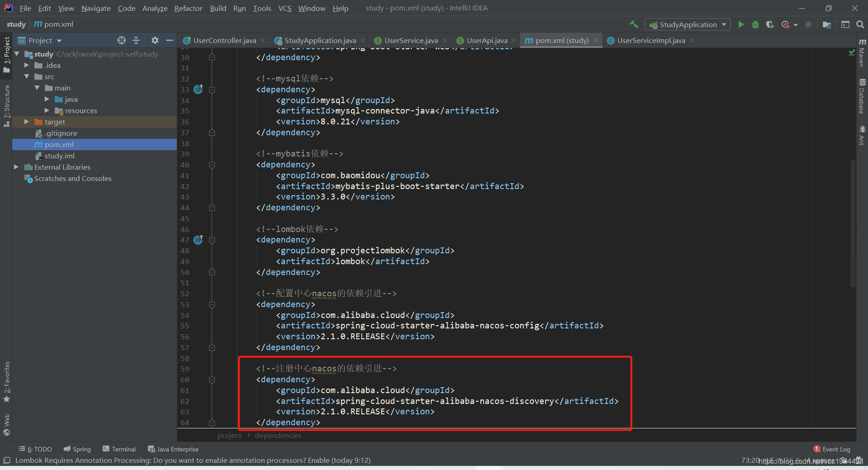Close the pom.xml (study) tab
This screenshot has height=470, width=868.
pos(596,40)
